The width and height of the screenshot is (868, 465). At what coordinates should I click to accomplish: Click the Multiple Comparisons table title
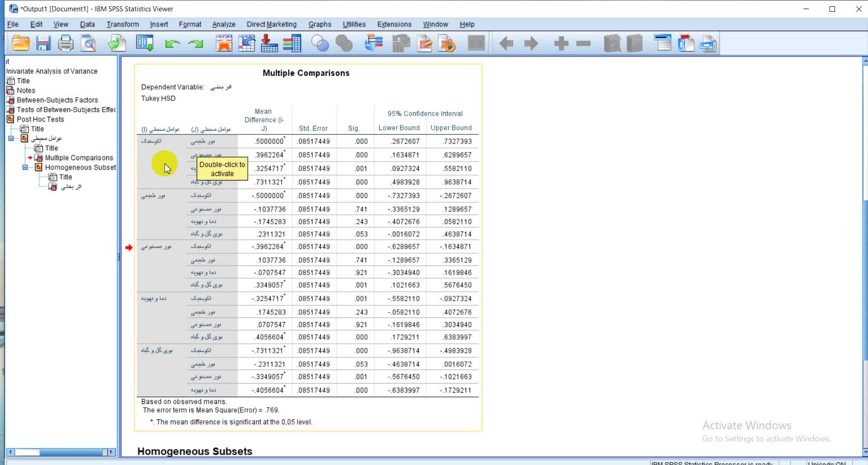point(306,73)
